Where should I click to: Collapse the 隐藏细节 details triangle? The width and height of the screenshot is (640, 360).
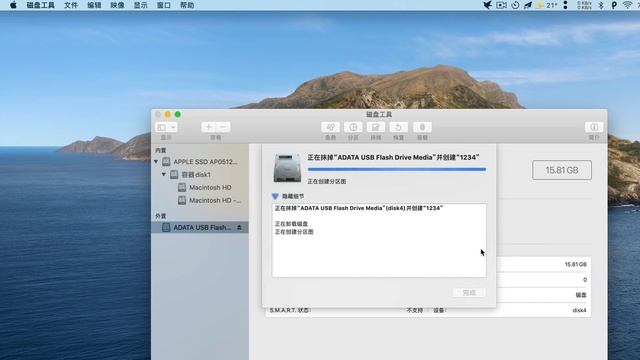(275, 196)
